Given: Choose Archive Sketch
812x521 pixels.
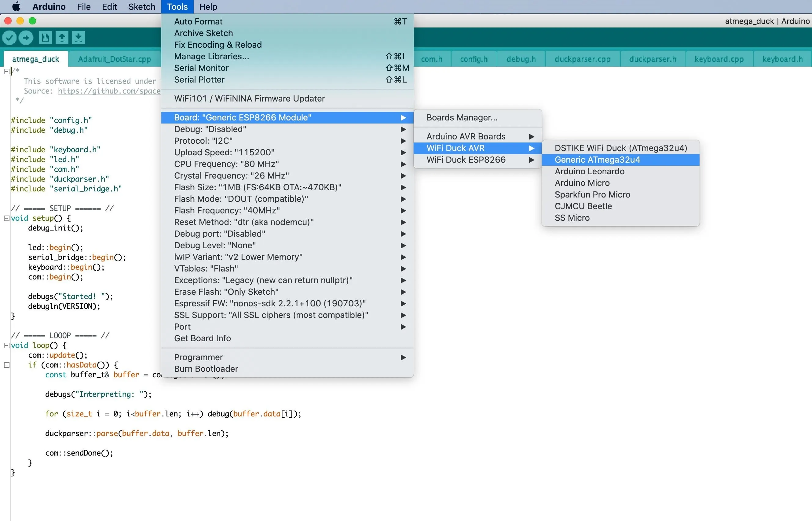Looking at the screenshot, I should coord(287,33).
